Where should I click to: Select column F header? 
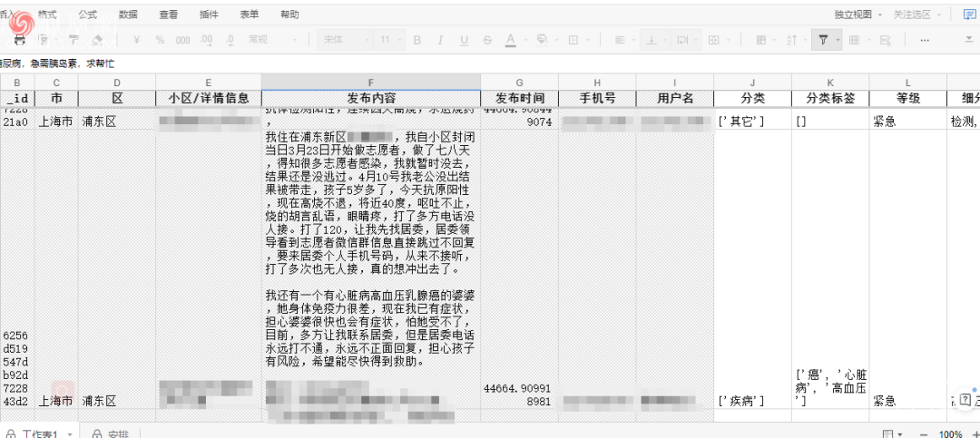pos(370,83)
